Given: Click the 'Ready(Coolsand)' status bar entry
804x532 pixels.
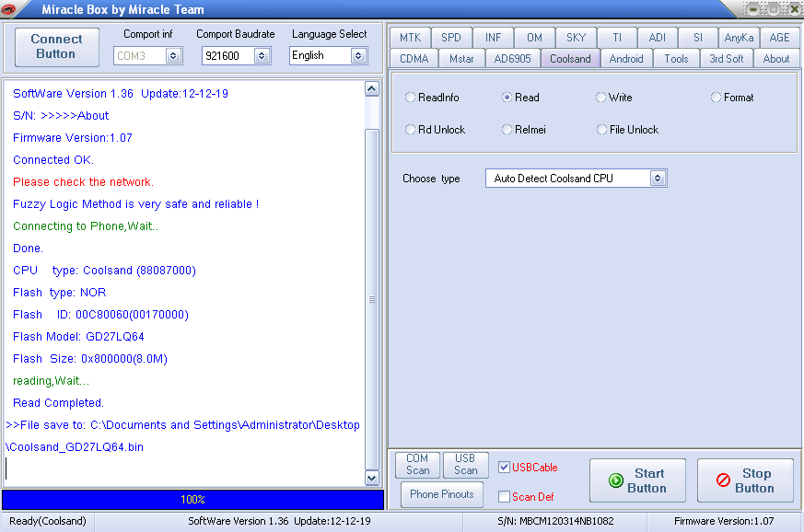Looking at the screenshot, I should 48,521.
